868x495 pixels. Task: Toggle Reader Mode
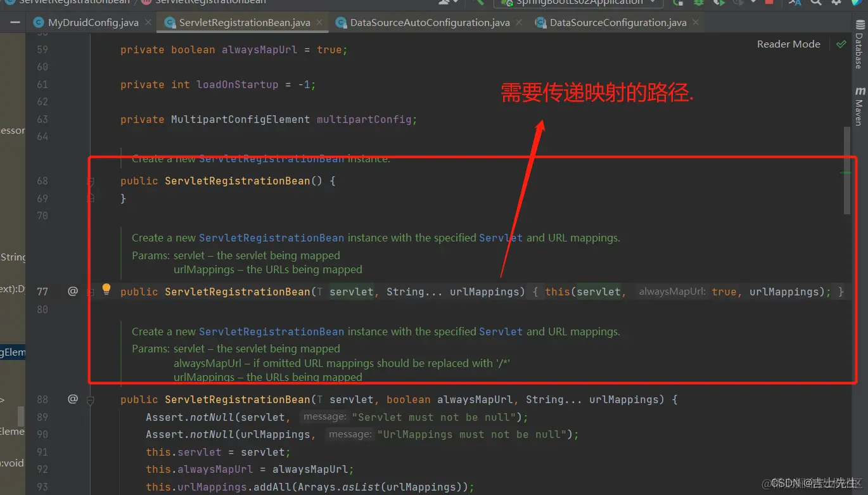[x=788, y=44]
